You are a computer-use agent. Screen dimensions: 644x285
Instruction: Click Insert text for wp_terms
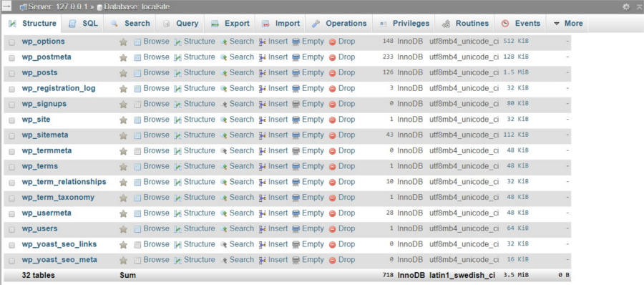pyautogui.click(x=278, y=166)
